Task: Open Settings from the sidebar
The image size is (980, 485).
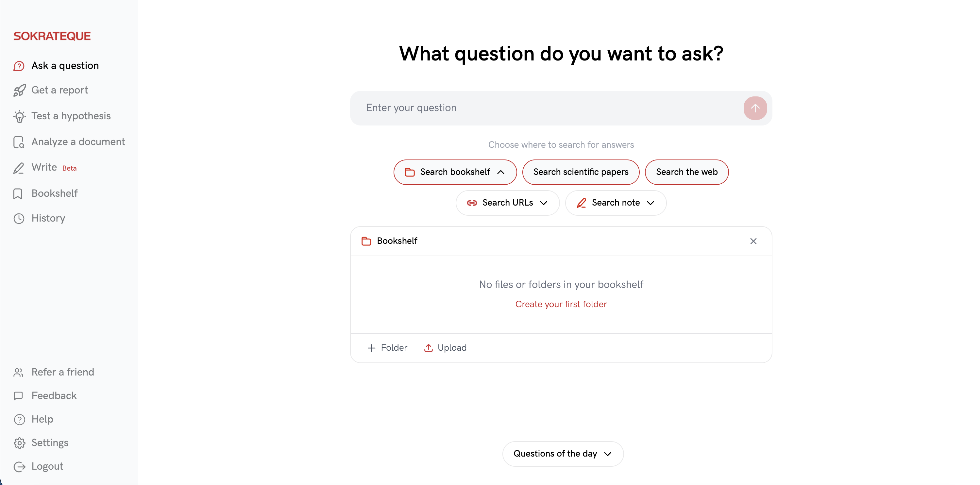Action: [x=50, y=443]
